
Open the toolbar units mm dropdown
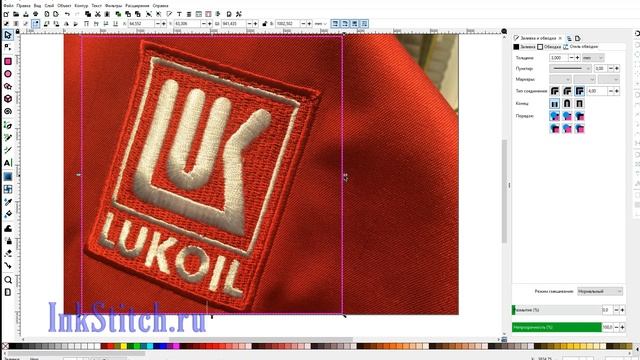point(321,24)
